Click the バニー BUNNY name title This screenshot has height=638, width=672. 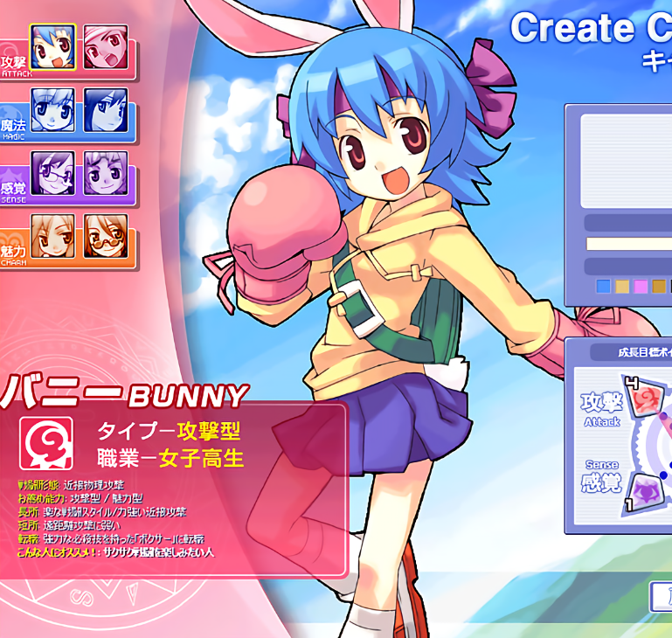[124, 392]
